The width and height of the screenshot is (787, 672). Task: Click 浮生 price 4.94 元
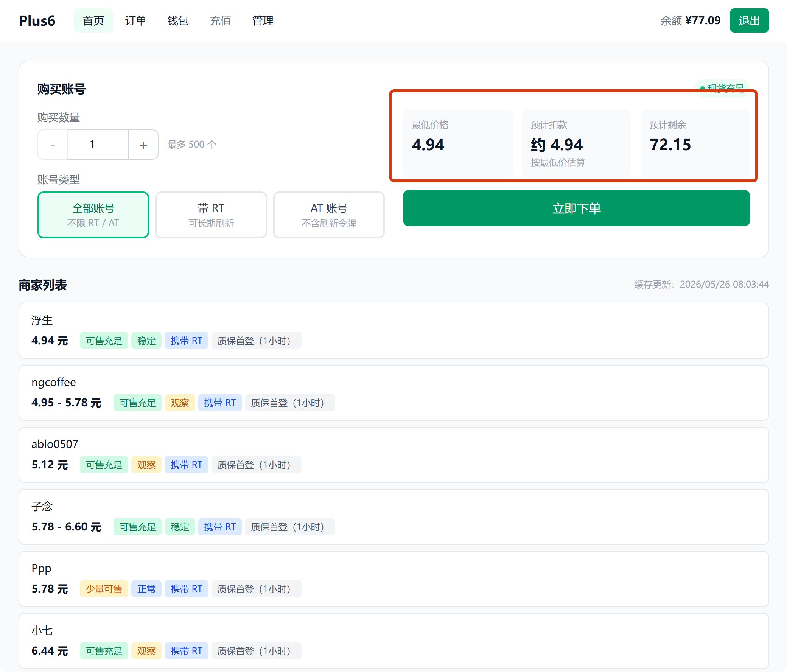(x=50, y=341)
